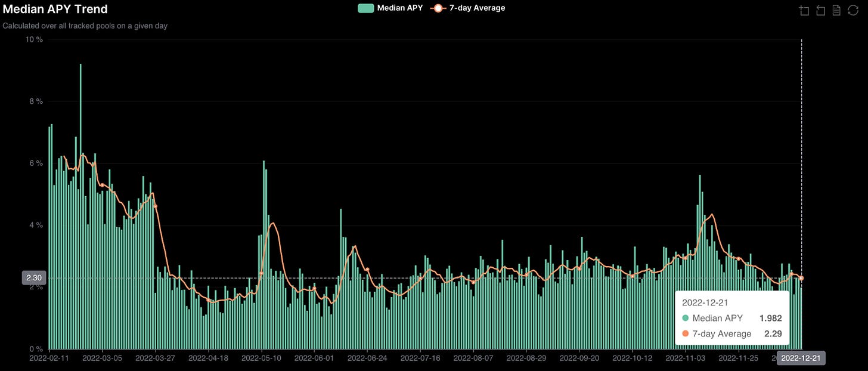868x371 pixels.
Task: Click the orange marker on the dashed cursor line
Action: [801, 278]
